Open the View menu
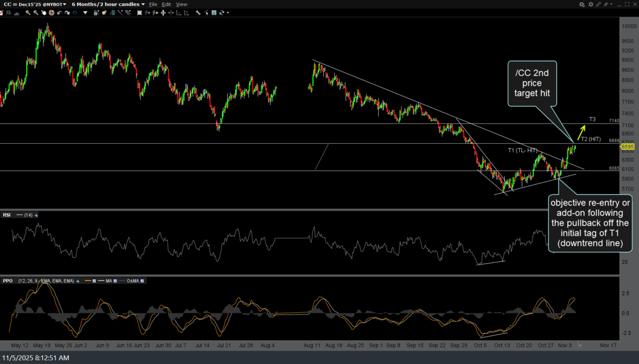 click(182, 4)
